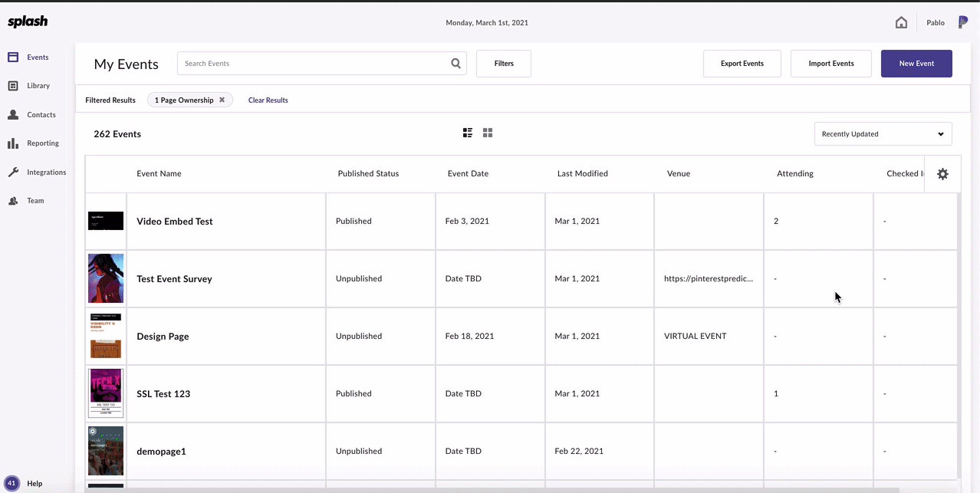Click Video Embed Test thumbnail
The image size is (980, 493).
106,221
